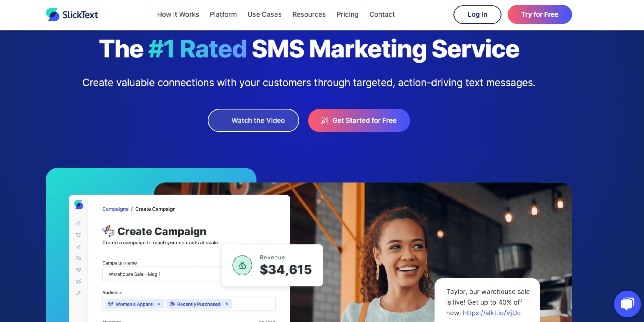Click the SlickText logo in header
644x322 pixels.
[72, 14]
